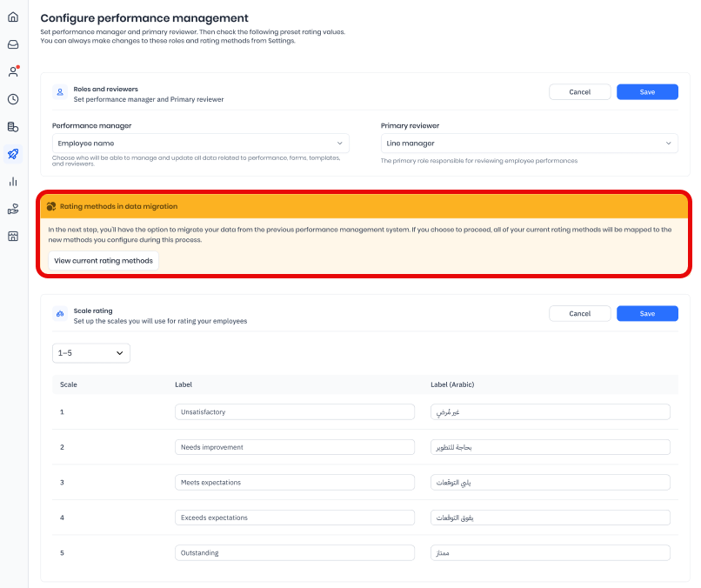Open the Home sidebar icon
The image size is (701, 588).
pos(13,17)
